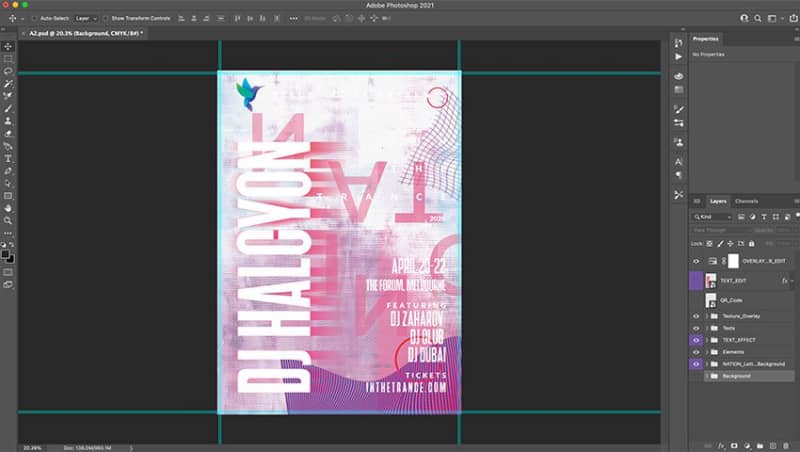Switch to the Channels tab
The width and height of the screenshot is (800, 452).
746,201
